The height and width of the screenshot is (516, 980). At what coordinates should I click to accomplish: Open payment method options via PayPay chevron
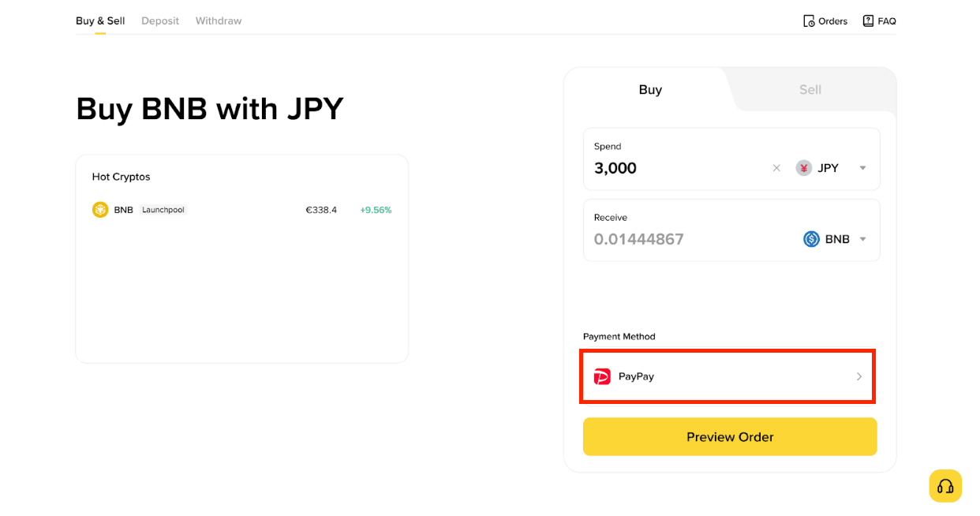(859, 376)
